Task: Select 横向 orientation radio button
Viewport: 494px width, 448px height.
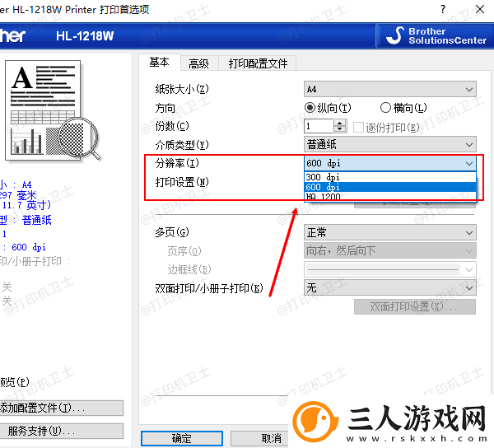Action: pos(385,108)
